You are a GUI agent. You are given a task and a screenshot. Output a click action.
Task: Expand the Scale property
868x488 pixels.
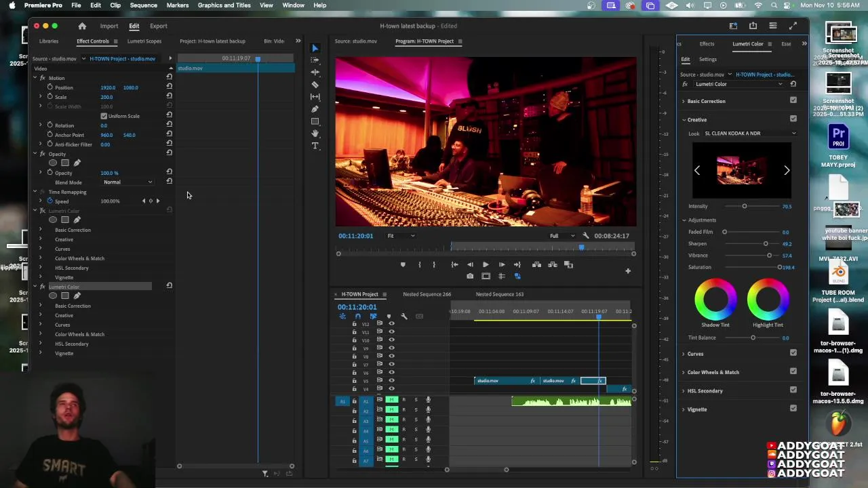click(41, 97)
